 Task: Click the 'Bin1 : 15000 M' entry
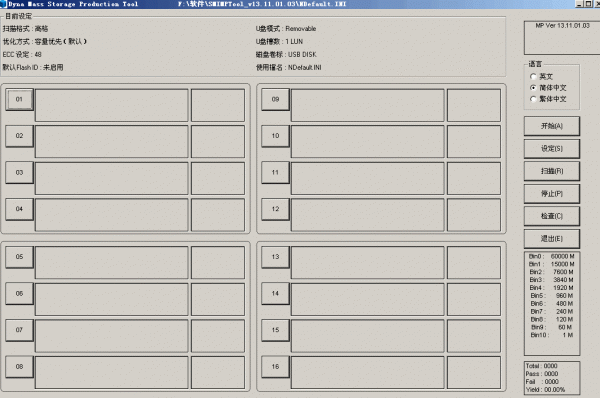[551, 264]
